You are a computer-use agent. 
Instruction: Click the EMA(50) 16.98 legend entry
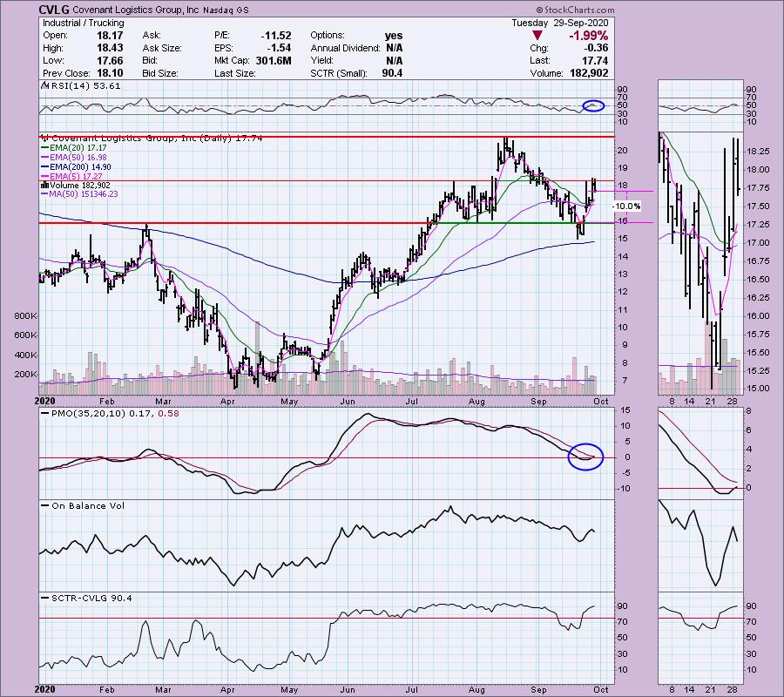[x=74, y=158]
